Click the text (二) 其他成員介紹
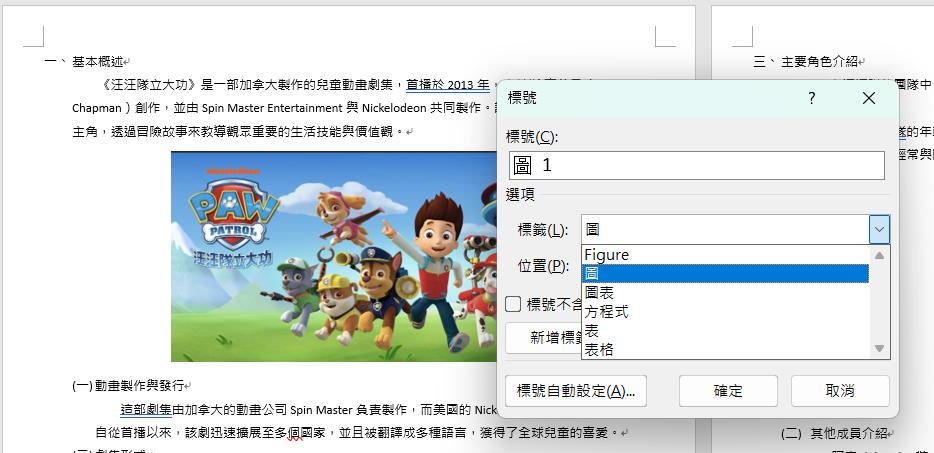 tap(834, 433)
